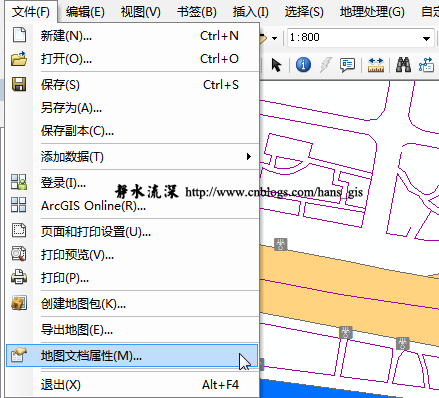Click the lightning Hyperlink tool
The image size is (439, 398).
pos(326,65)
